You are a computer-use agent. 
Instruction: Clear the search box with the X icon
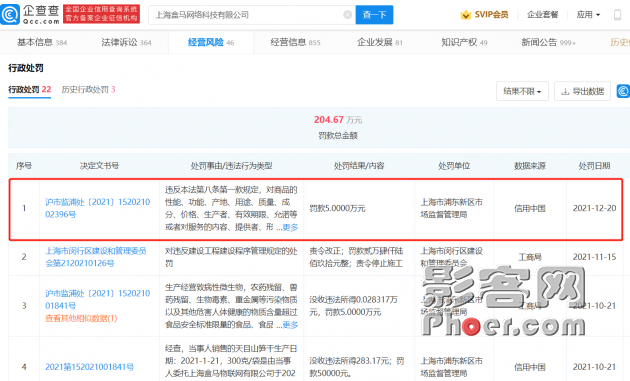tap(348, 15)
